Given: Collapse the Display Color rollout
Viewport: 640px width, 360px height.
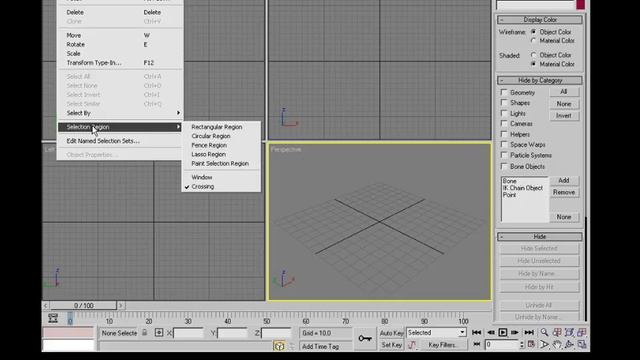Looking at the screenshot, I should pyautogui.click(x=540, y=20).
